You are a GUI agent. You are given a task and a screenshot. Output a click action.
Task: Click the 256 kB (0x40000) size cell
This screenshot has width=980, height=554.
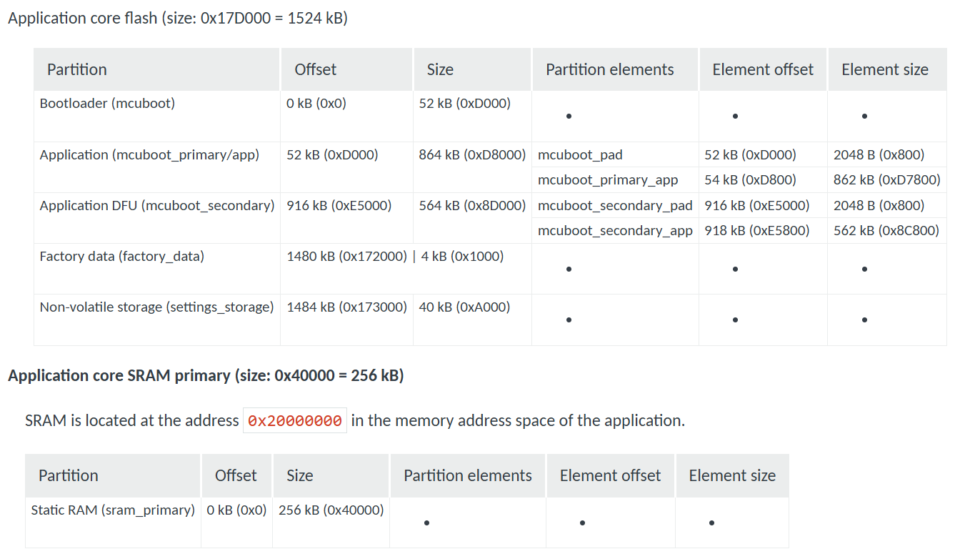point(331,510)
